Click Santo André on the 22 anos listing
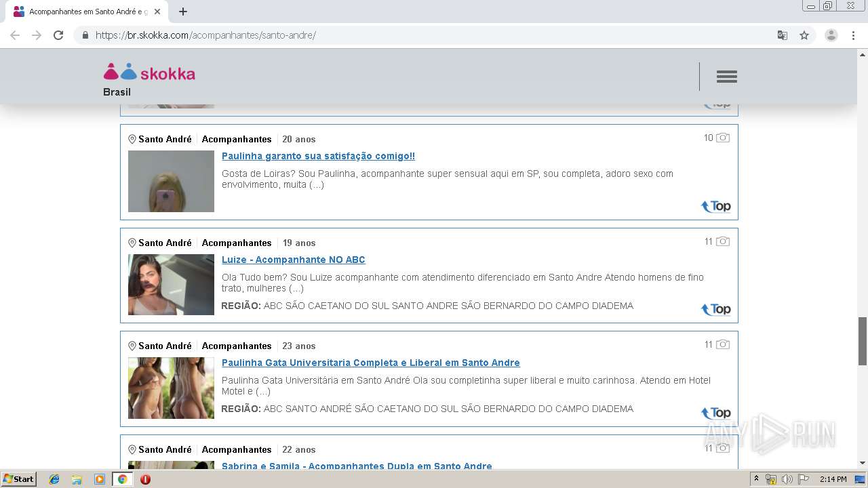Image resolution: width=868 pixels, height=488 pixels. (165, 449)
